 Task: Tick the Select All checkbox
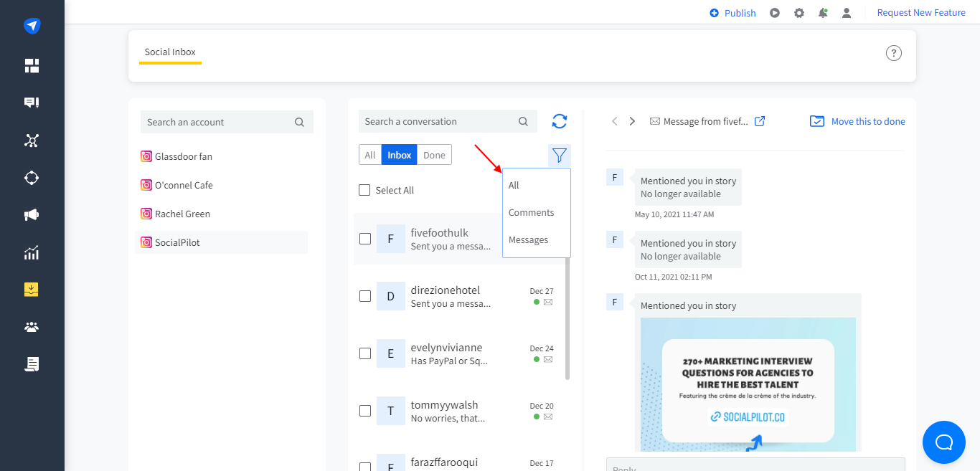[364, 190]
